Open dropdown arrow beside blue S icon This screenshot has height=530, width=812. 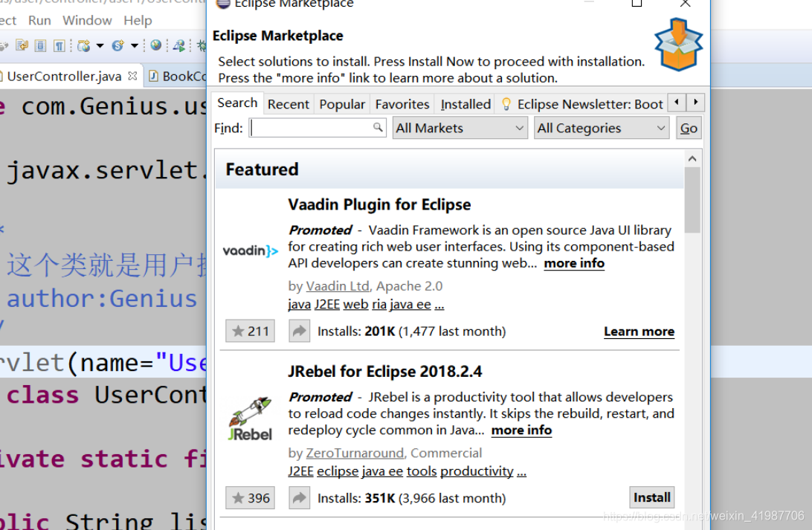134,45
